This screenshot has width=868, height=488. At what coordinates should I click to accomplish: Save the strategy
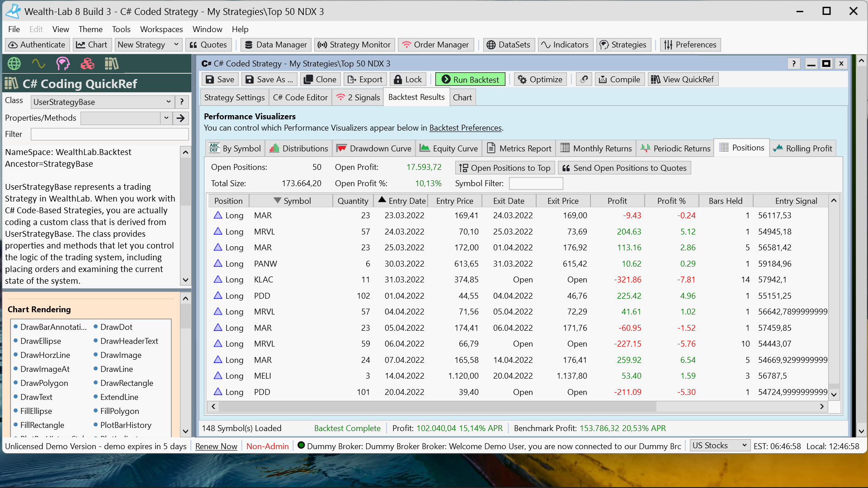(x=220, y=80)
